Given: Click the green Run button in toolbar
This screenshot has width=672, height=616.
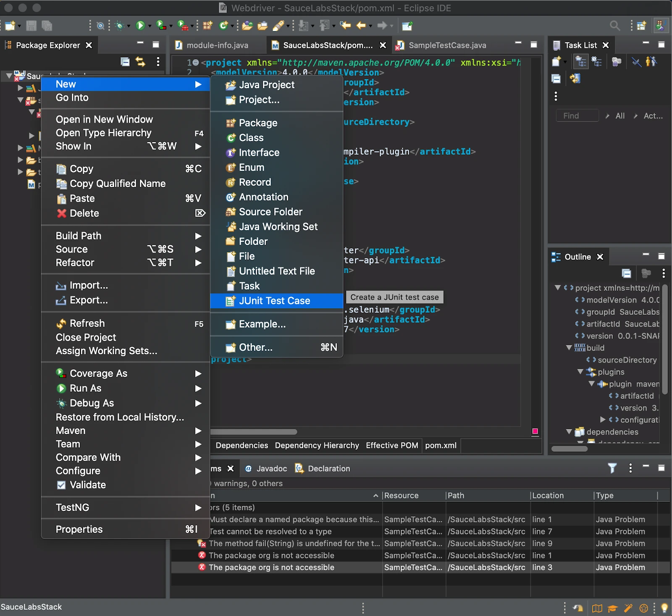Looking at the screenshot, I should coord(140,26).
